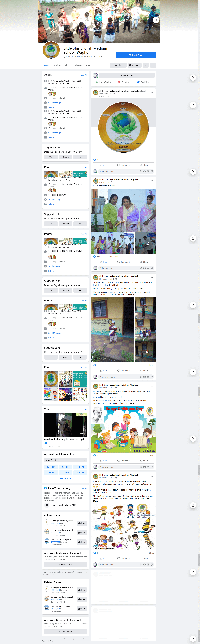Viewport: 200px width, 644px height.
Task: Like the 'Happy moments our school' post
Action: [x=103, y=262]
